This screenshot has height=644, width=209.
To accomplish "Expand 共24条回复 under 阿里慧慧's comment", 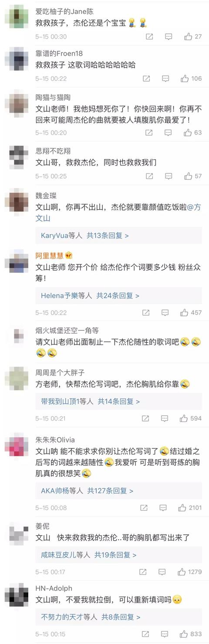I will click(118, 295).
